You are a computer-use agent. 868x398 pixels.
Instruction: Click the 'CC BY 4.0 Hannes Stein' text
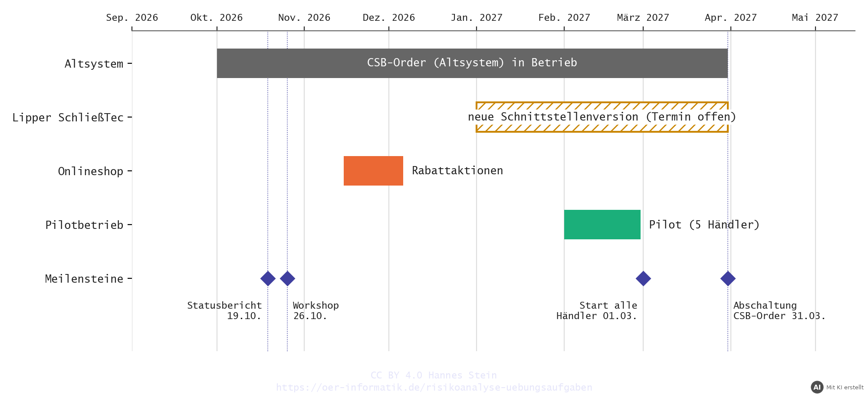coord(434,375)
